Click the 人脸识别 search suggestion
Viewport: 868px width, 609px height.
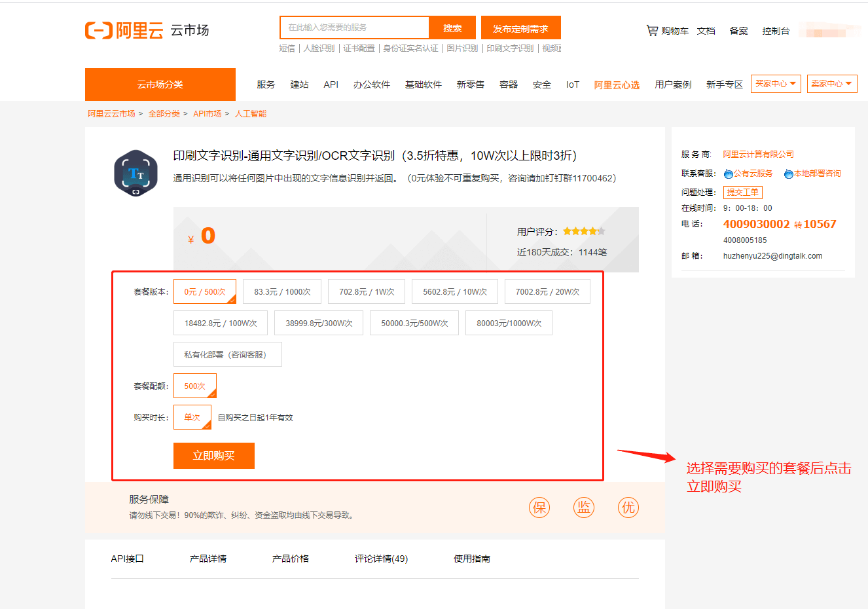[319, 48]
